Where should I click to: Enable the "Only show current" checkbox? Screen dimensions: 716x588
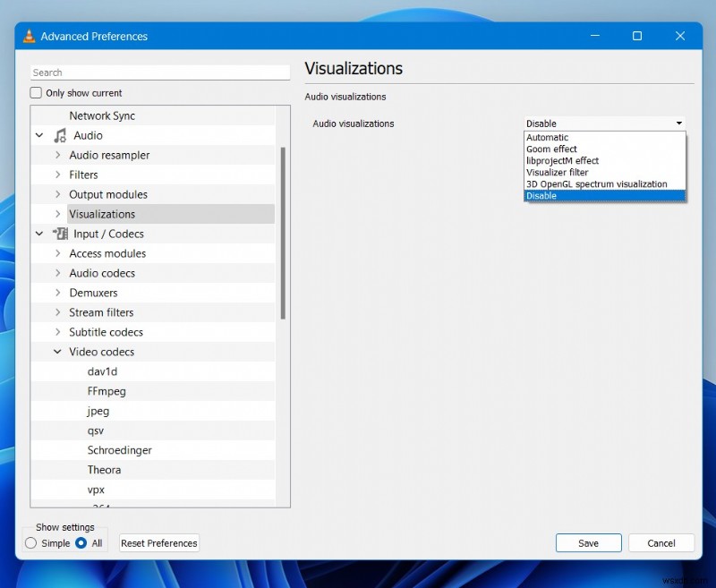point(36,92)
